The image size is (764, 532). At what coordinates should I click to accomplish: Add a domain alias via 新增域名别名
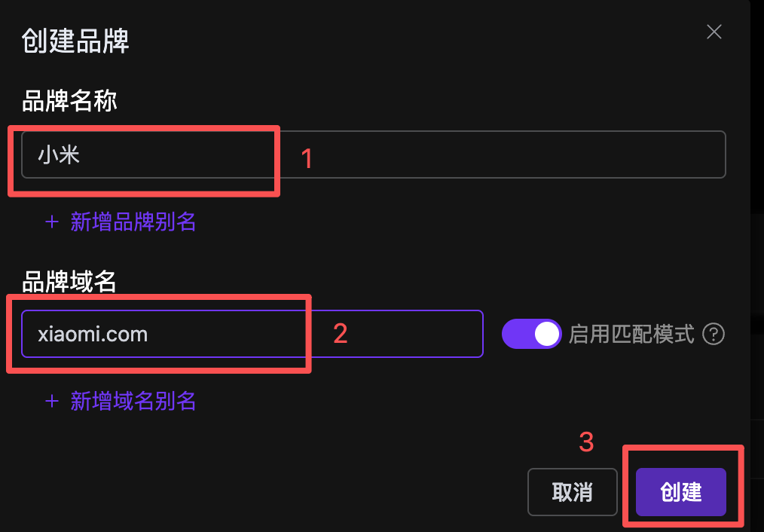tap(133, 401)
